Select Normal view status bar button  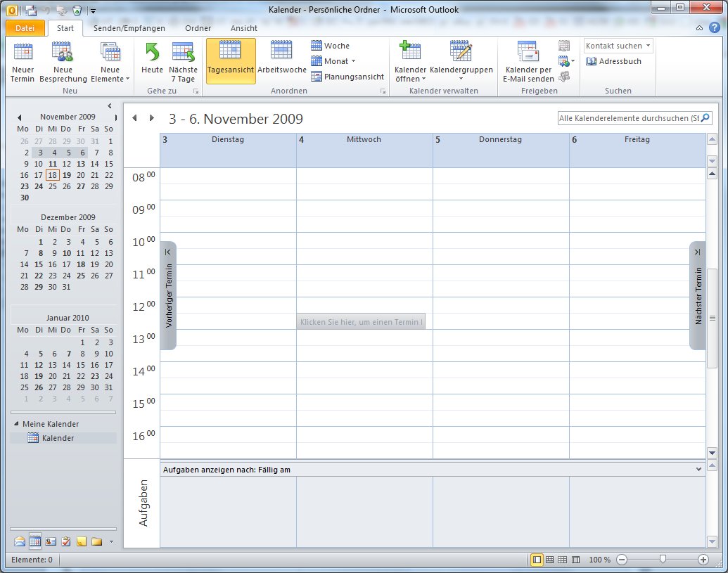537,560
